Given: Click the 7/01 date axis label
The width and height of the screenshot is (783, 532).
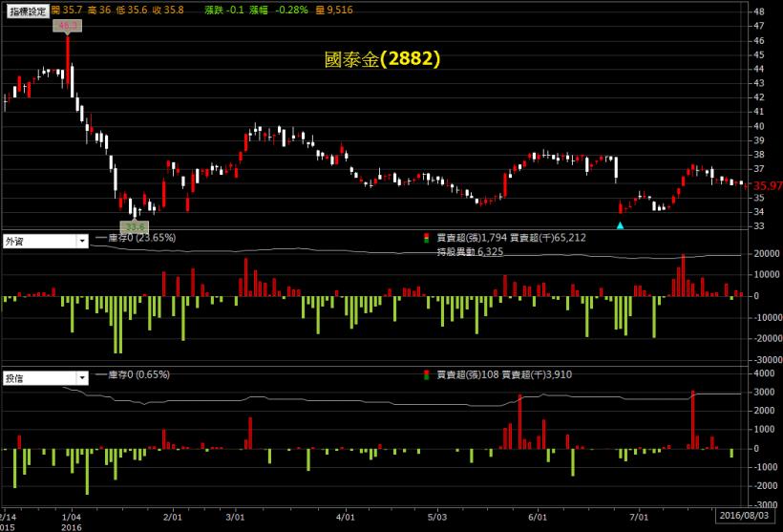Looking at the screenshot, I should 639,517.
